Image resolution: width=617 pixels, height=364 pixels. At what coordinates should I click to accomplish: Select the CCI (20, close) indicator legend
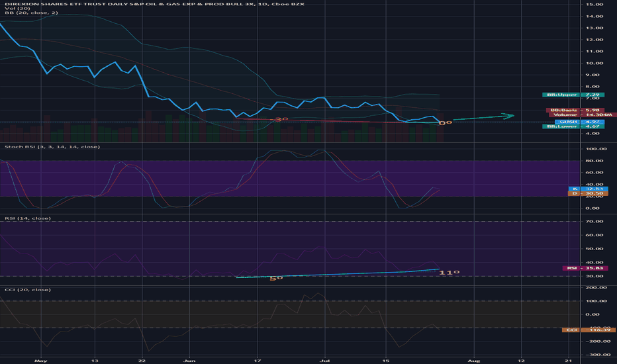point(28,290)
